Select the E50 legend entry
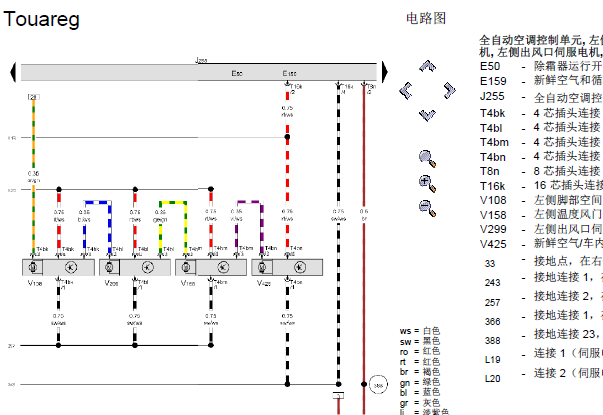This screenshot has height=415, width=603. pos(541,66)
